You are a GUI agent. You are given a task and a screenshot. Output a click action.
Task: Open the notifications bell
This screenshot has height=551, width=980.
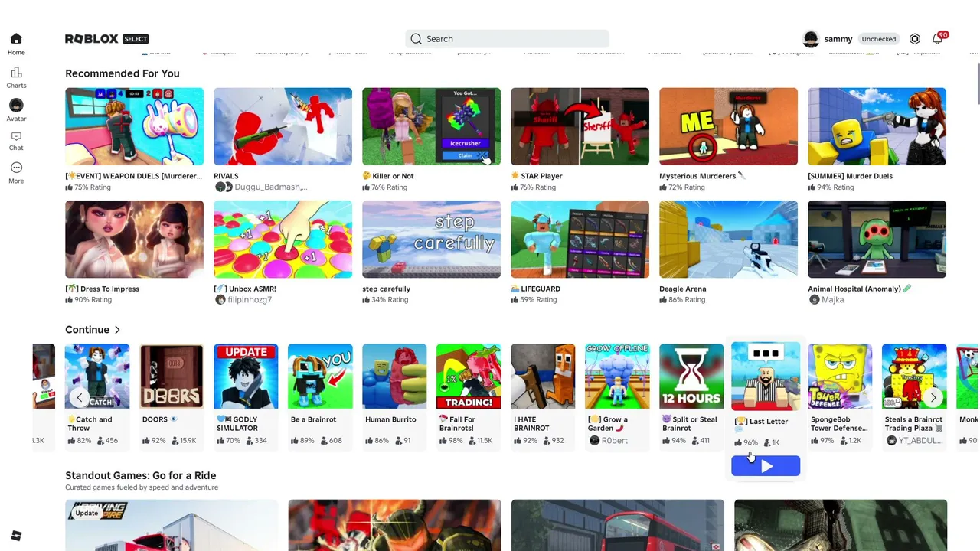[x=937, y=39]
